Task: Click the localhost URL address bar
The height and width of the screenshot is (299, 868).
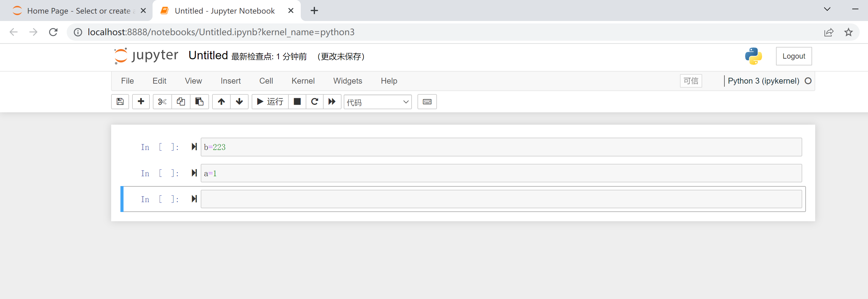Action: (x=221, y=32)
